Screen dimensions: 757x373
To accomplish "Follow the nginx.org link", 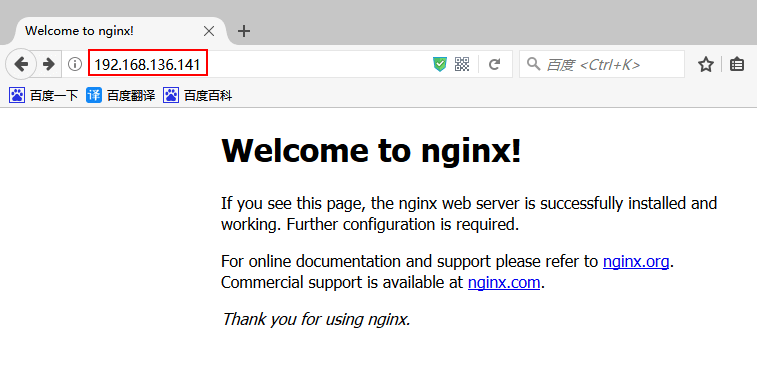I will (636, 262).
